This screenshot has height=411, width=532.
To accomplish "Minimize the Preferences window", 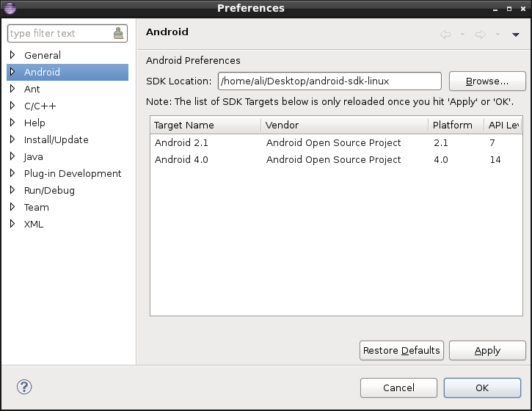I will tap(495, 9).
